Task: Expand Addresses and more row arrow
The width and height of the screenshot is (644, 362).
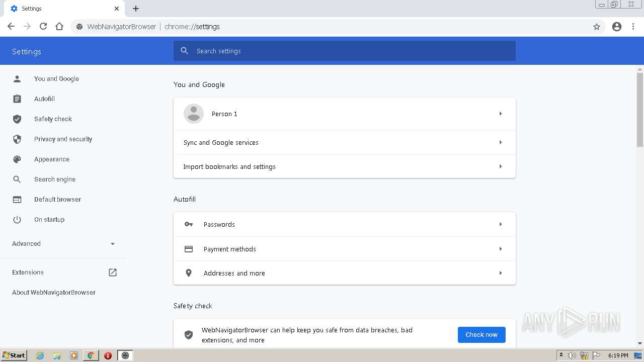Action: (x=501, y=273)
